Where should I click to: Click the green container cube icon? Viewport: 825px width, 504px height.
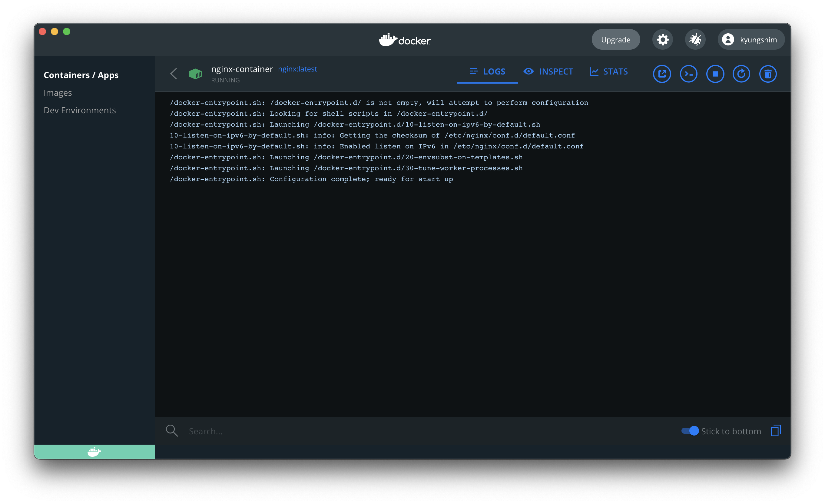[x=195, y=74]
